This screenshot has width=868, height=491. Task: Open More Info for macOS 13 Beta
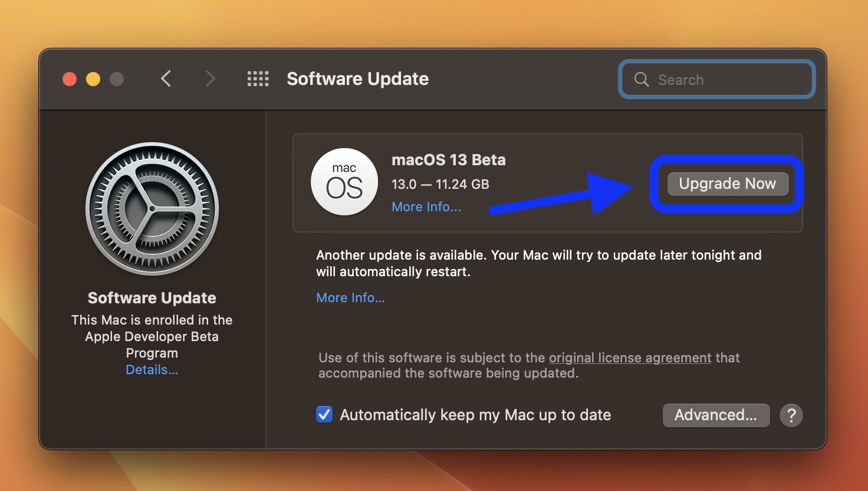coord(426,207)
